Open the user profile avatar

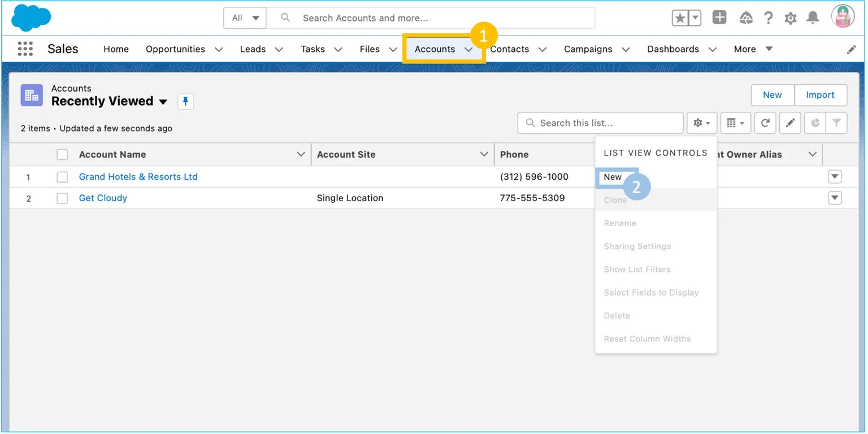(843, 17)
